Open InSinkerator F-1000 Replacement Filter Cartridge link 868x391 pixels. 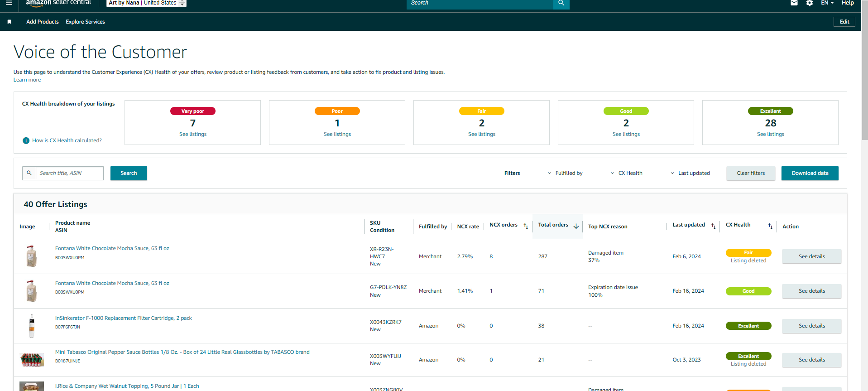point(124,318)
